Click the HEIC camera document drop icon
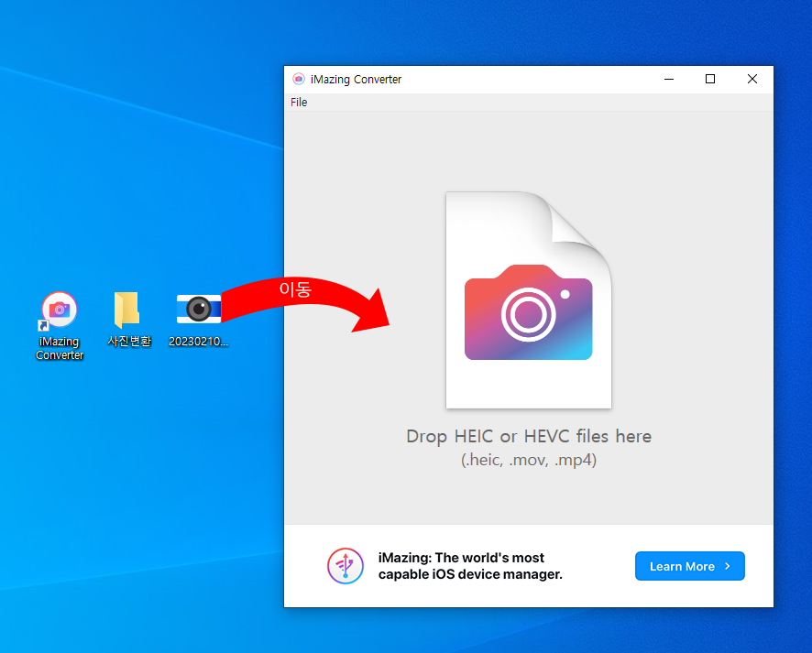The image size is (812, 653). pos(529,300)
